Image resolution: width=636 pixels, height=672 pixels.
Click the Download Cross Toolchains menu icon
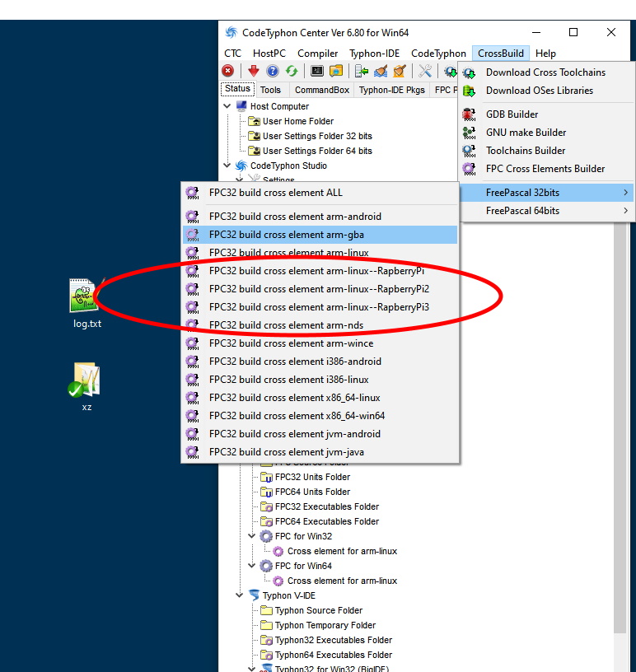point(469,72)
